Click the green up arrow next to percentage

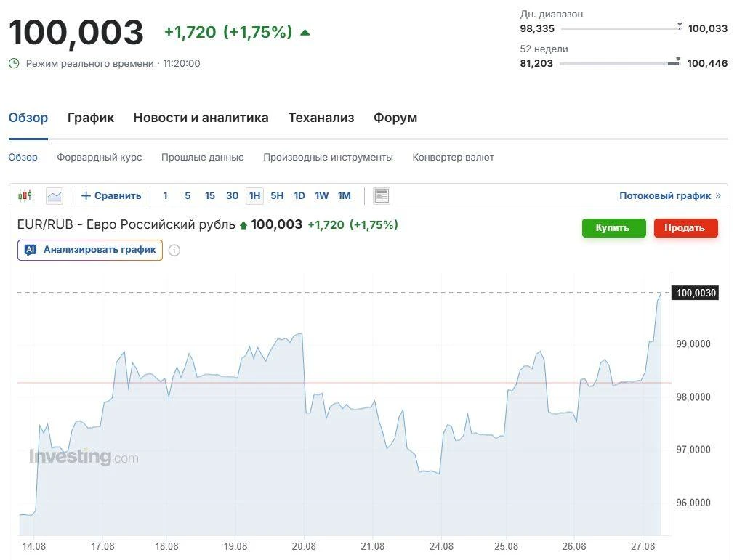point(305,33)
